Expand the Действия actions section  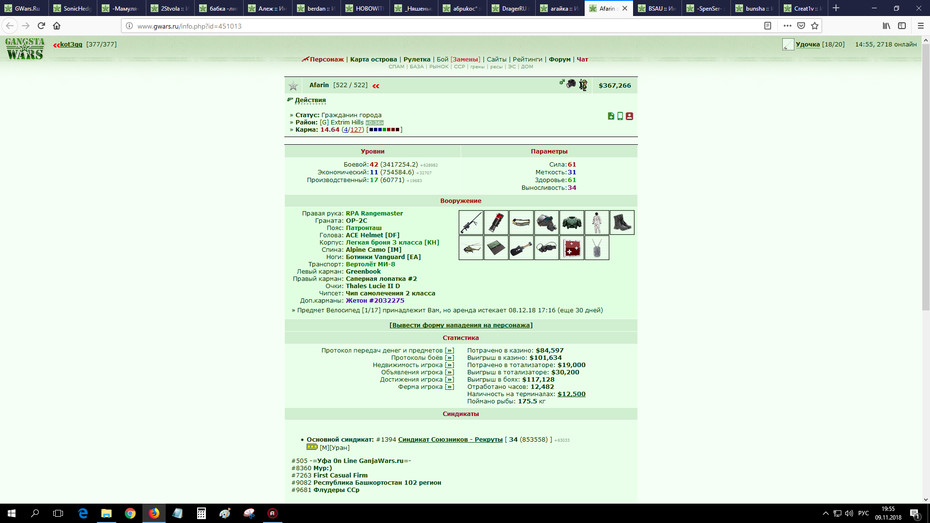(310, 100)
